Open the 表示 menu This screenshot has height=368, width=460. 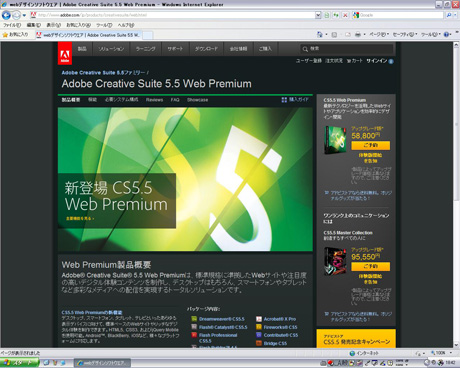tap(53, 25)
